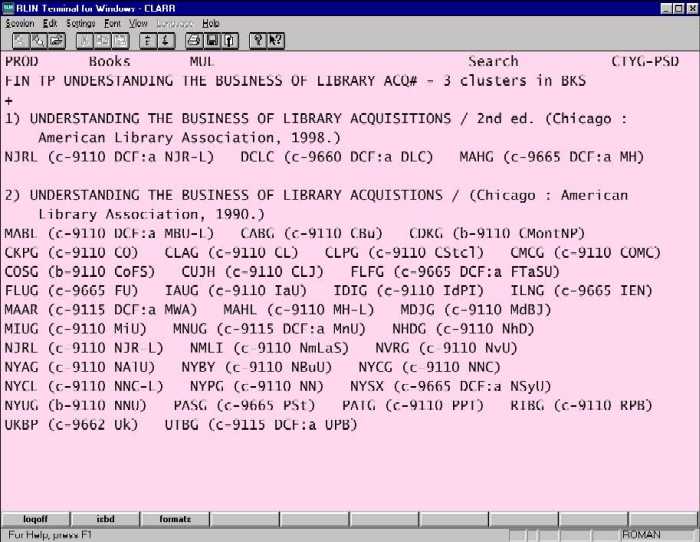The width and height of the screenshot is (700, 542).
Task: Click the question mark help icon
Action: point(258,41)
